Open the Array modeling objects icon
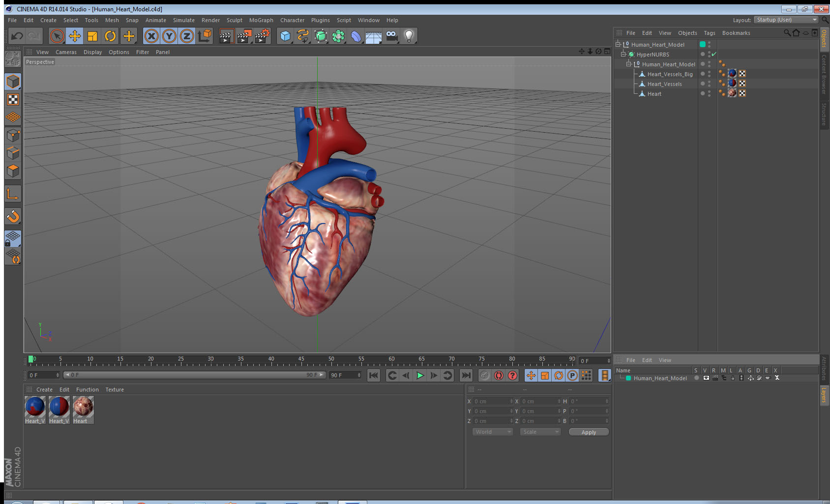 point(338,36)
